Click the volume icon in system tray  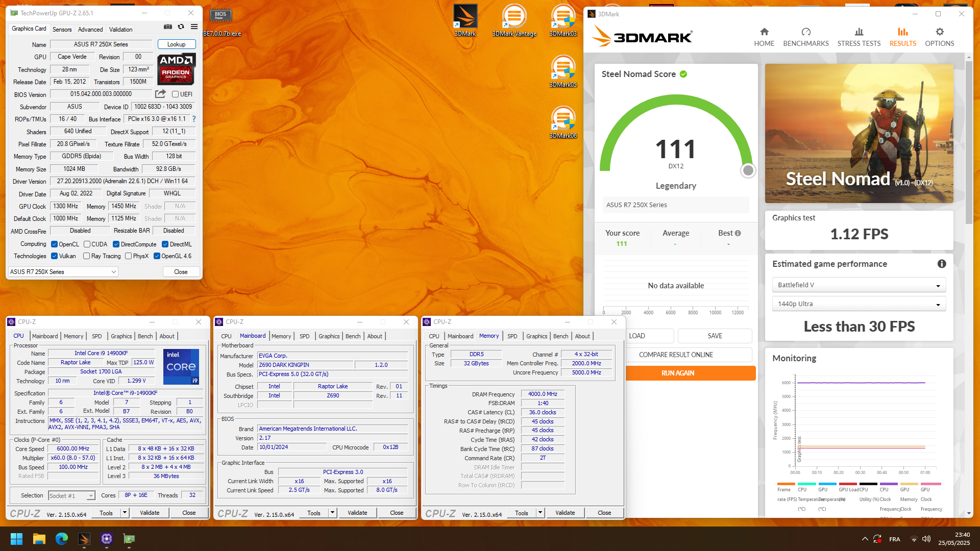926,539
